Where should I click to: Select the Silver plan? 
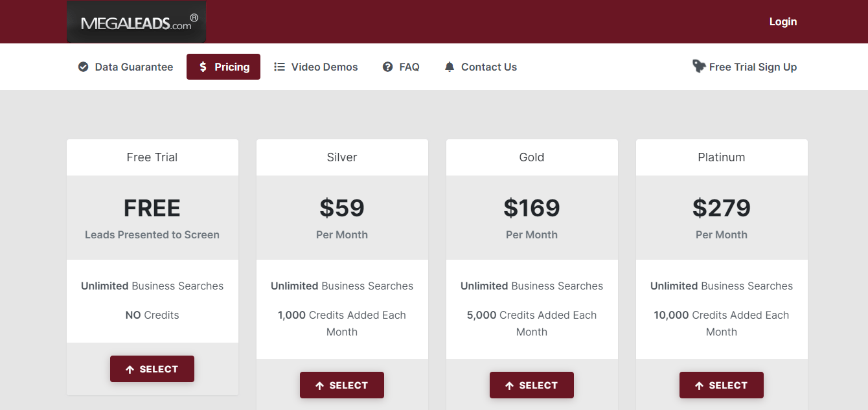[342, 385]
